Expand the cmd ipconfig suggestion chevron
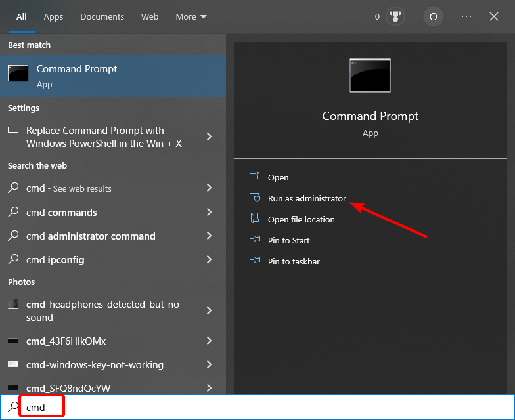This screenshot has height=420, width=515. pos(209,260)
